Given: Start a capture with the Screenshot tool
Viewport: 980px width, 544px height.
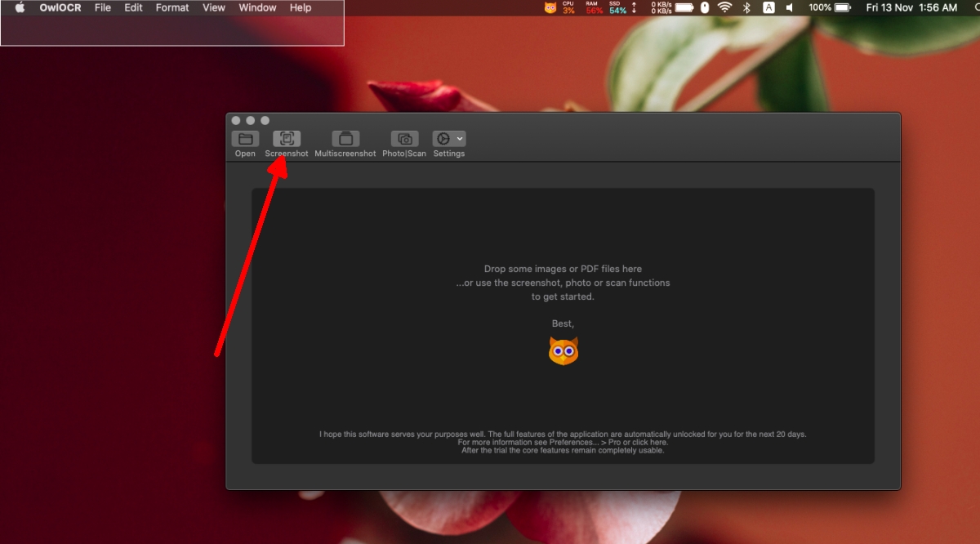Looking at the screenshot, I should [x=287, y=139].
